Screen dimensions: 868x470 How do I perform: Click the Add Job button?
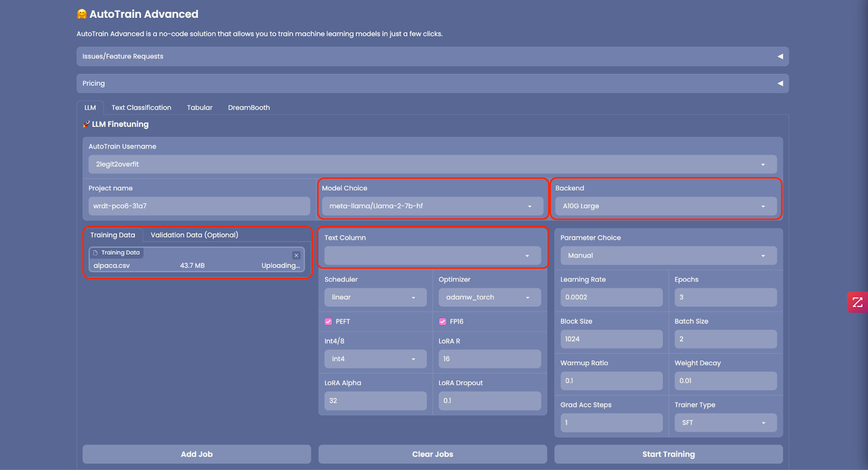[x=196, y=454]
